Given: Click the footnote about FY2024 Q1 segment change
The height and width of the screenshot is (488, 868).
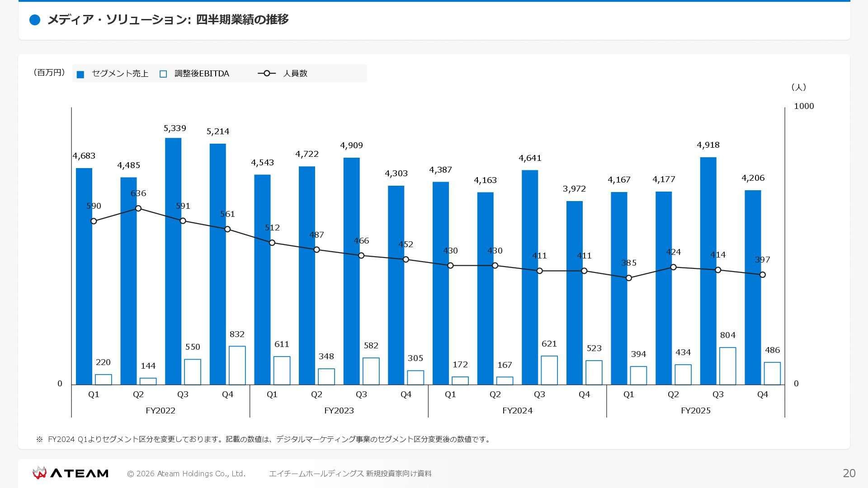Looking at the screenshot, I should [264, 439].
